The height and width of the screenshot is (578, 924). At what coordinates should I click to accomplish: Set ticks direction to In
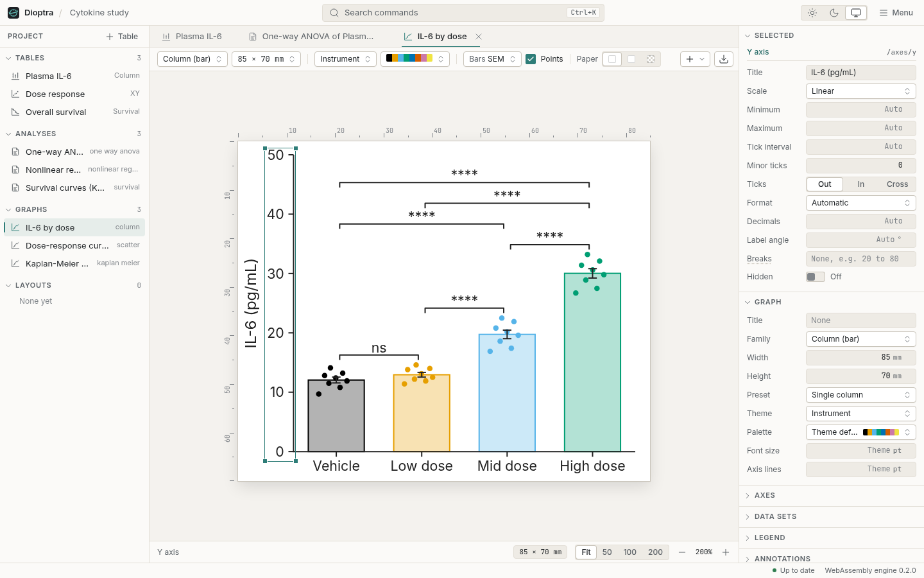coord(861,184)
